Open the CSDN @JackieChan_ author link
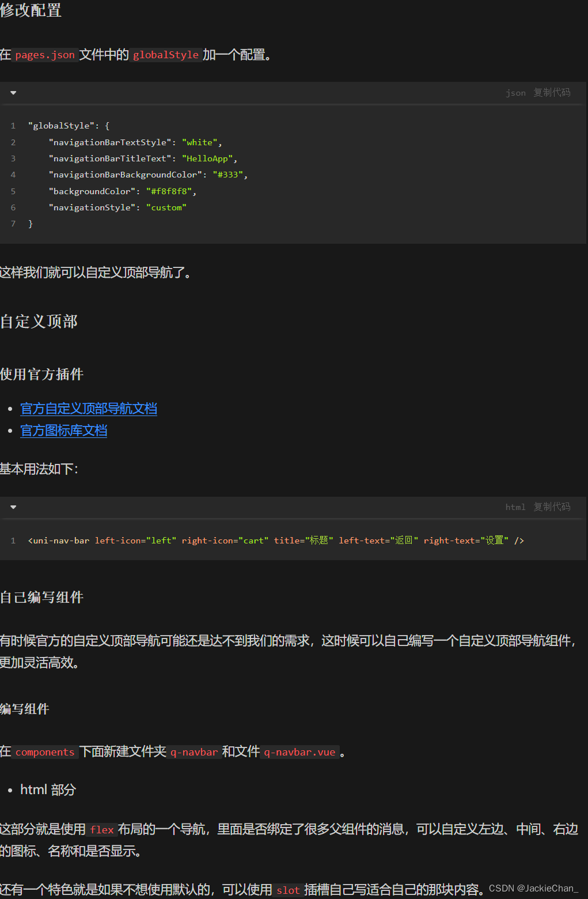588x899 pixels. point(536,889)
